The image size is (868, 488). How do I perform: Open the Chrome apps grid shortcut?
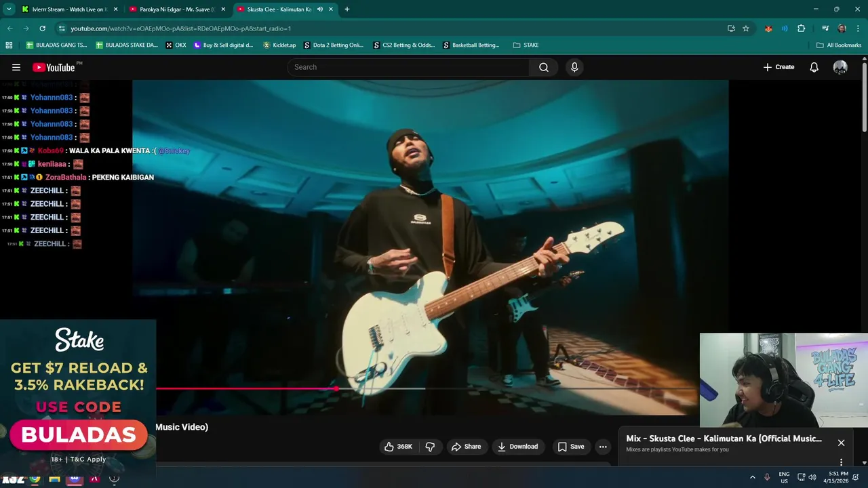9,45
